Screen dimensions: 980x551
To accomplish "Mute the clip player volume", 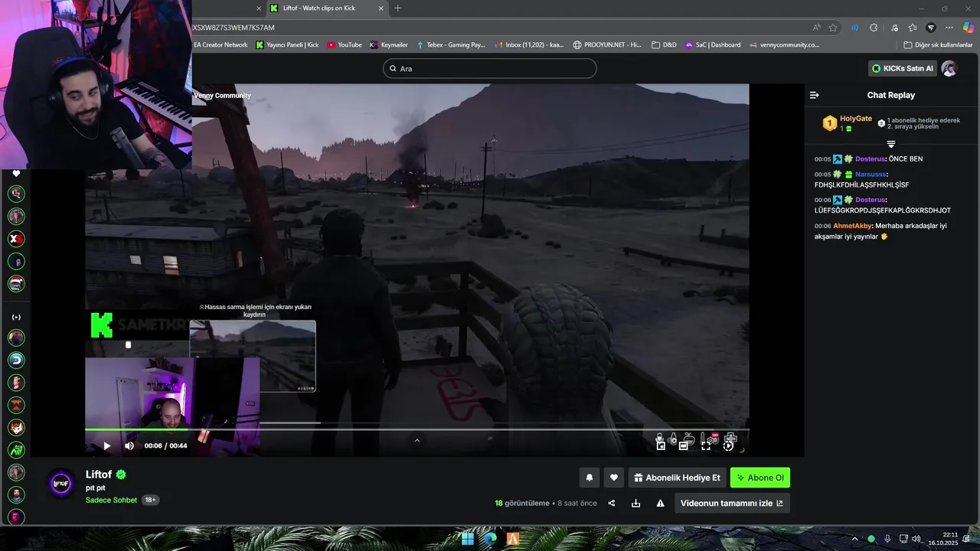I will [x=129, y=445].
